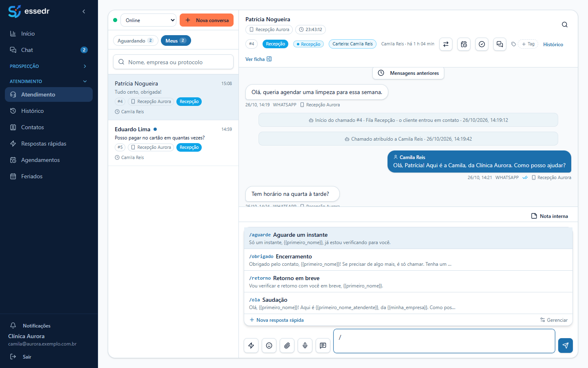Open the Histórico link in conversation header
This screenshot has width=588, height=368.
(x=553, y=45)
